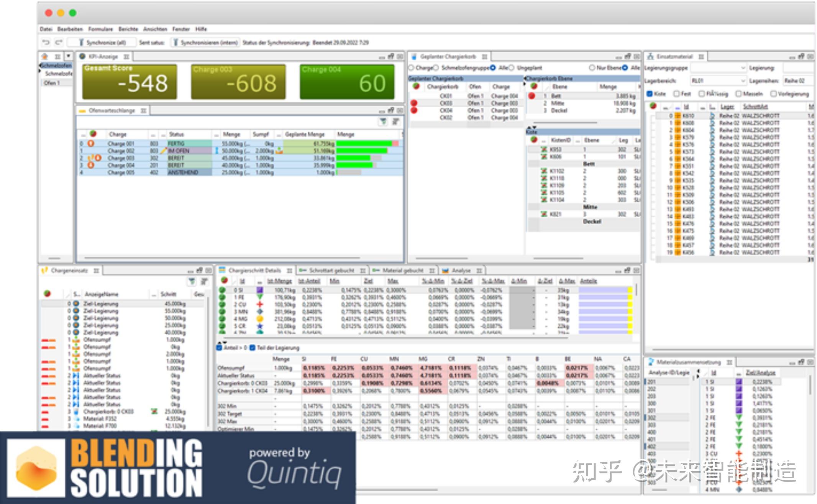Uncheck the Teil der Legierung checkbox
Viewport: 817px width, 504px height.
pos(252,348)
